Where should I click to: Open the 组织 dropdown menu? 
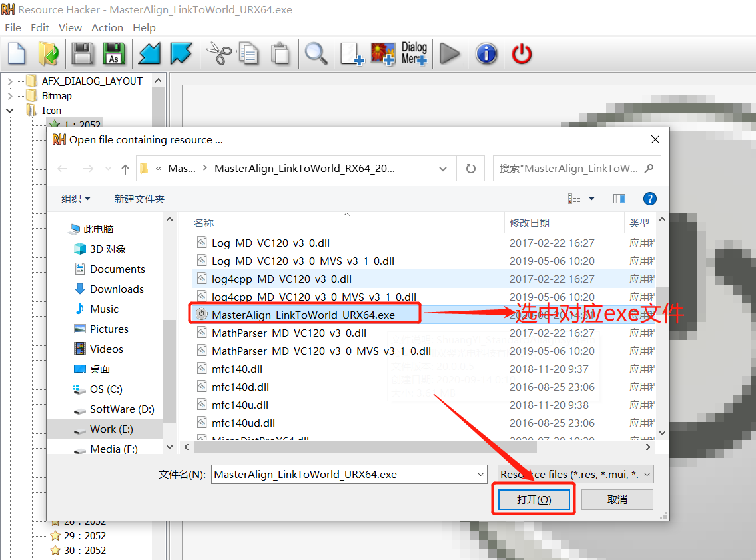coord(75,199)
